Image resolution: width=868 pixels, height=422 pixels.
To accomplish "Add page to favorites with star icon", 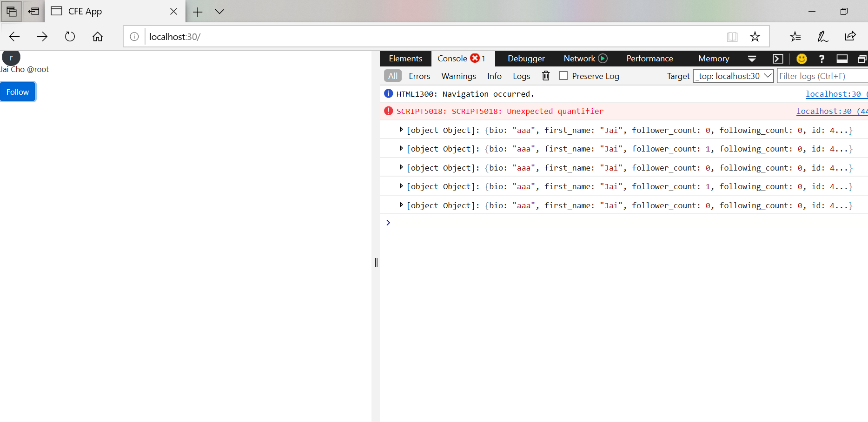I will 755,37.
